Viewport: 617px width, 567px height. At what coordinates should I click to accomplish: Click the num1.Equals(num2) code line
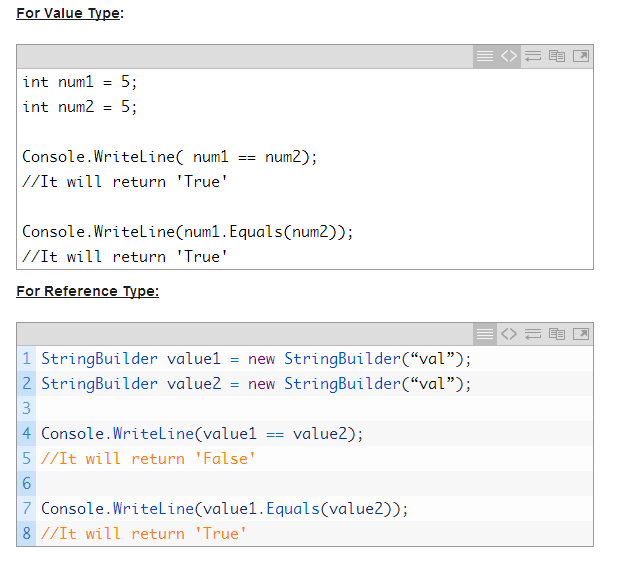tap(188, 232)
